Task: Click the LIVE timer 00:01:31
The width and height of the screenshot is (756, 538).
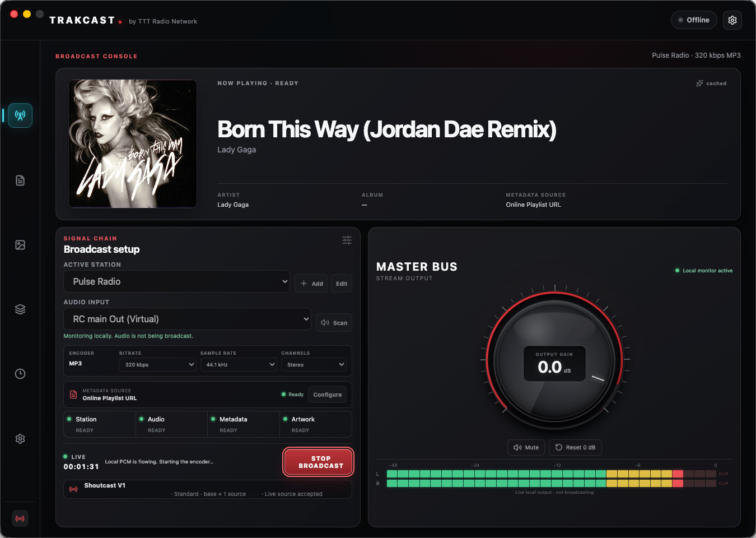Action: [x=81, y=466]
